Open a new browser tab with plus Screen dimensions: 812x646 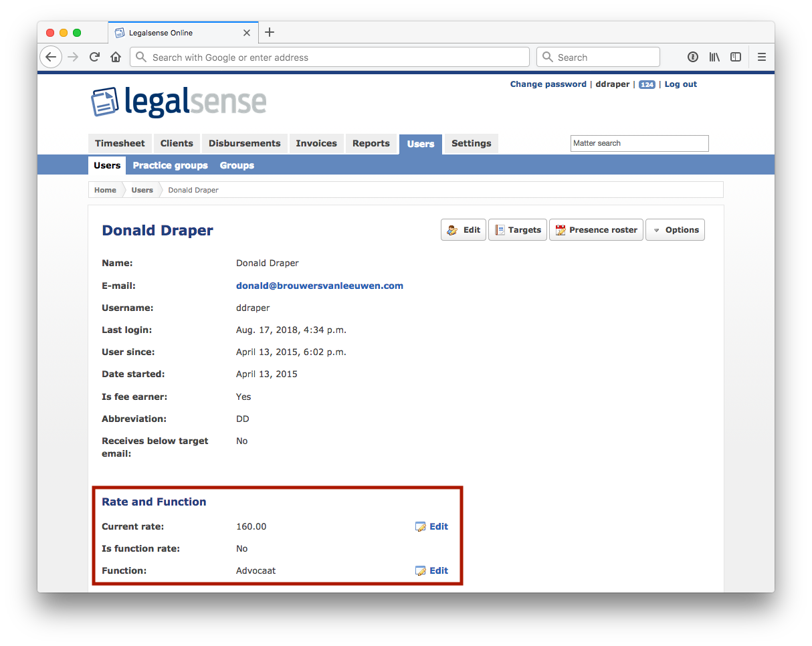(x=270, y=32)
